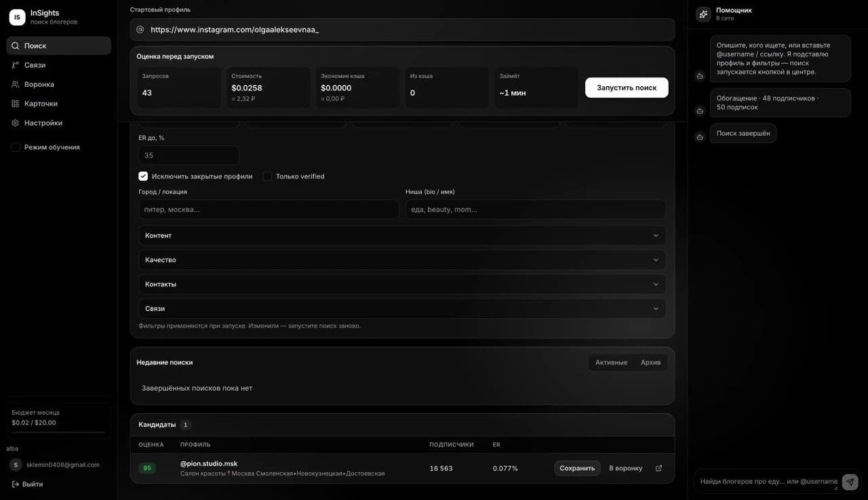868x500 pixels.
Task: Click the 16 563 subscribers value
Action: pos(441,468)
